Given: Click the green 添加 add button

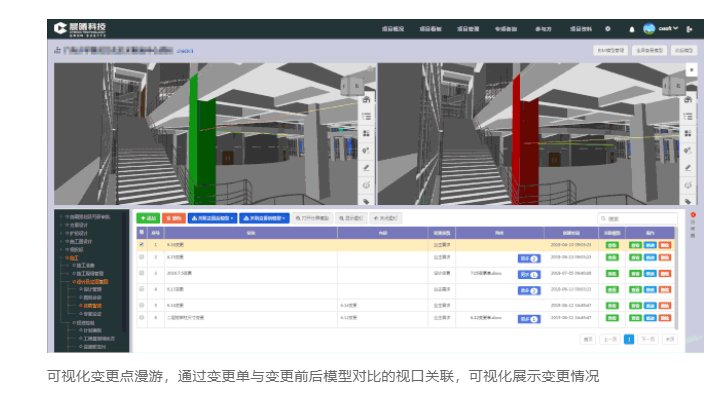Looking at the screenshot, I should [x=148, y=218].
